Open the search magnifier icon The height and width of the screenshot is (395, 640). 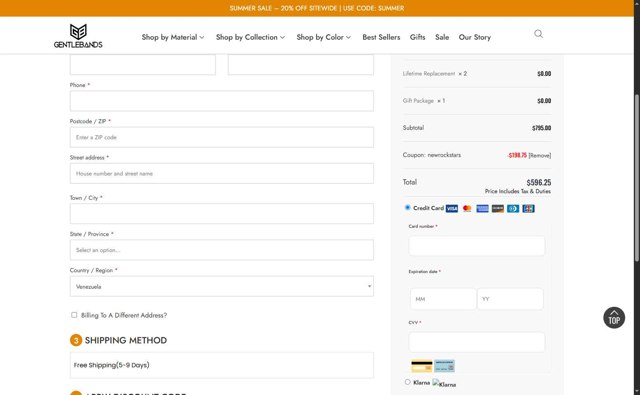pos(538,34)
